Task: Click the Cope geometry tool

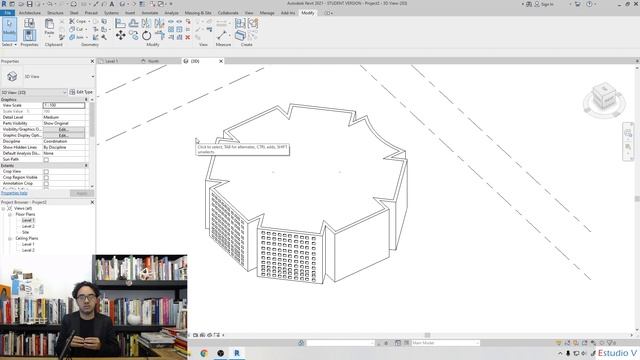Action: coord(78,21)
